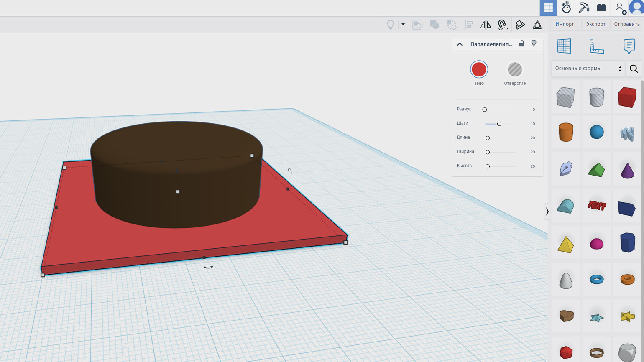Click the Импорт button
644x362 pixels.
(565, 24)
